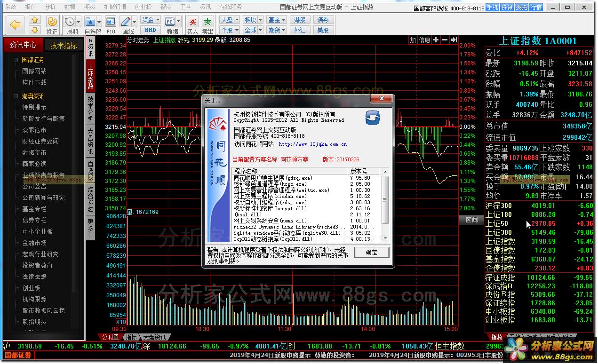Switch to 技术指标 panel tab

tap(64, 46)
